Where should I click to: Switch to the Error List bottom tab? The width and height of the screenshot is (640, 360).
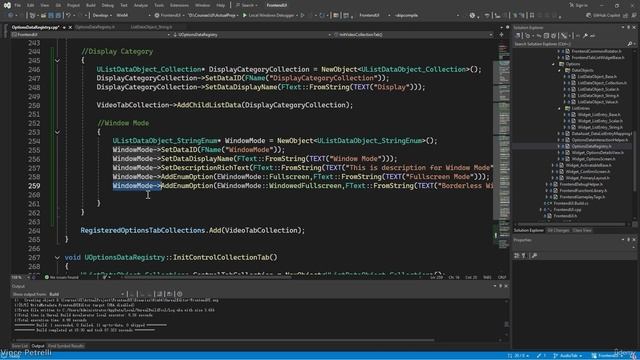[x=20, y=346]
